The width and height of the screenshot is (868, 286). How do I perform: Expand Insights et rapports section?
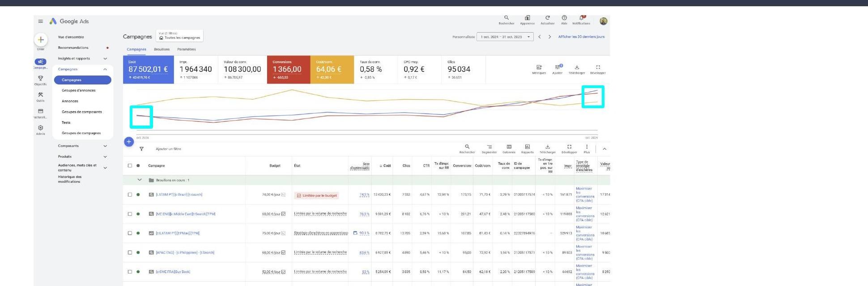coord(105,59)
